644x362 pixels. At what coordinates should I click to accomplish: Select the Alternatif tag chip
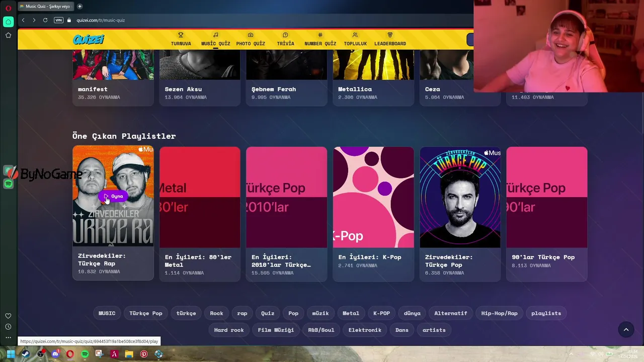451,313
